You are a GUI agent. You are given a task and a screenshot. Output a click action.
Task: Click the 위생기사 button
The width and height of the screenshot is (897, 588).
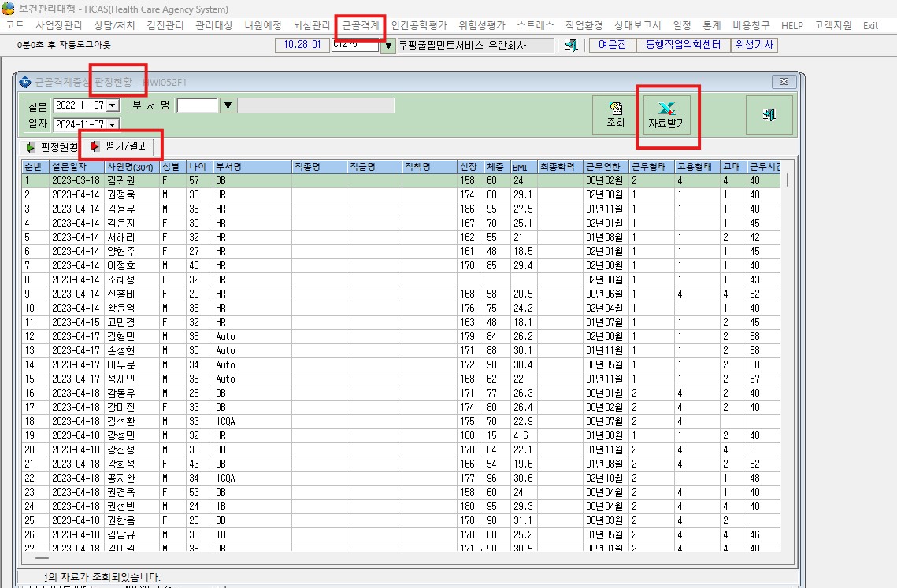[754, 45]
